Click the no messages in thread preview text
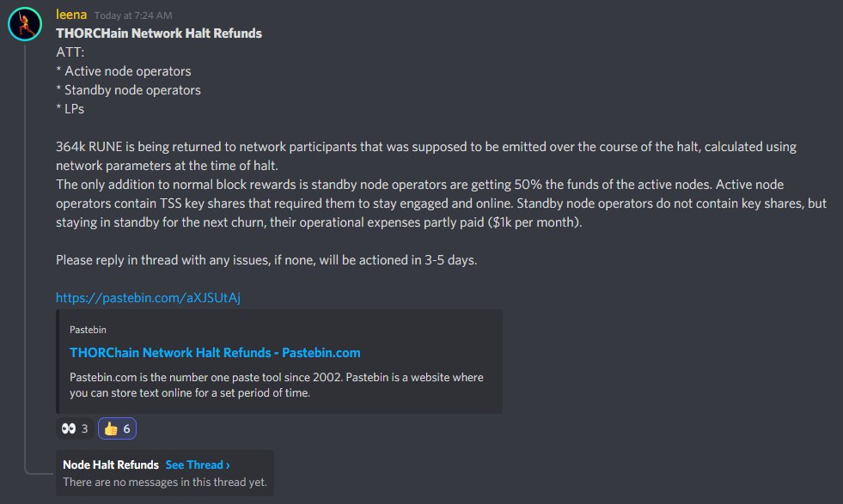This screenshot has height=504, width=843. [x=165, y=482]
